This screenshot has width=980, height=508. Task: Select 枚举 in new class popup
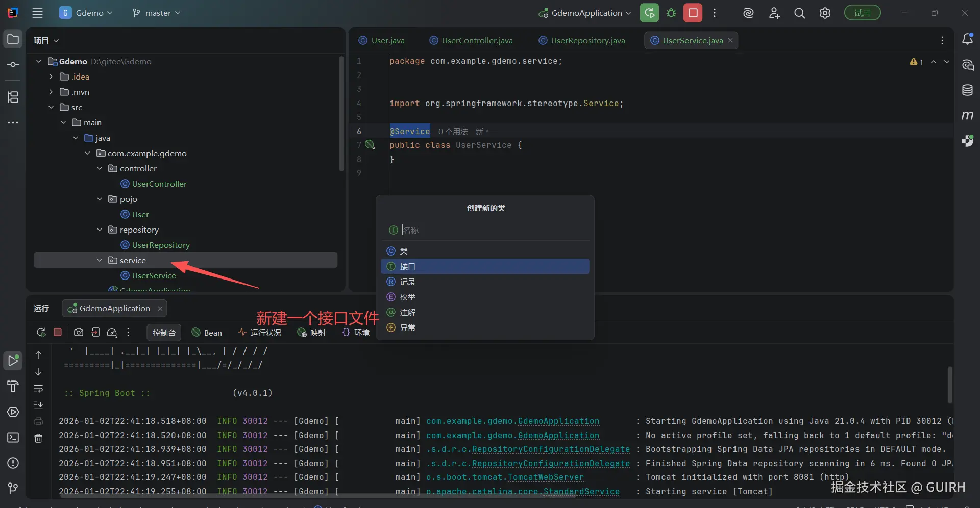[485, 297]
